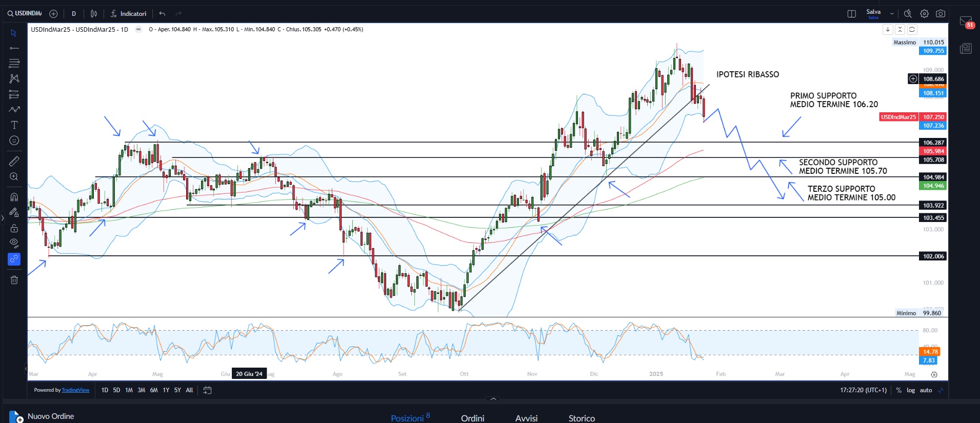Viewport: 980px width, 423px height.
Task: Pick the Ruler measure tool
Action: point(14,162)
